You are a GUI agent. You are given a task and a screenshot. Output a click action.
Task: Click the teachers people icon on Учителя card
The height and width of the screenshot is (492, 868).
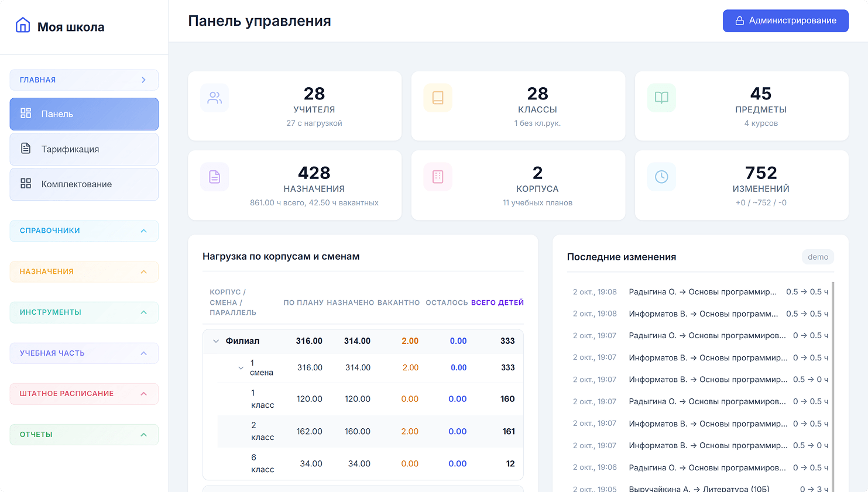tap(215, 98)
